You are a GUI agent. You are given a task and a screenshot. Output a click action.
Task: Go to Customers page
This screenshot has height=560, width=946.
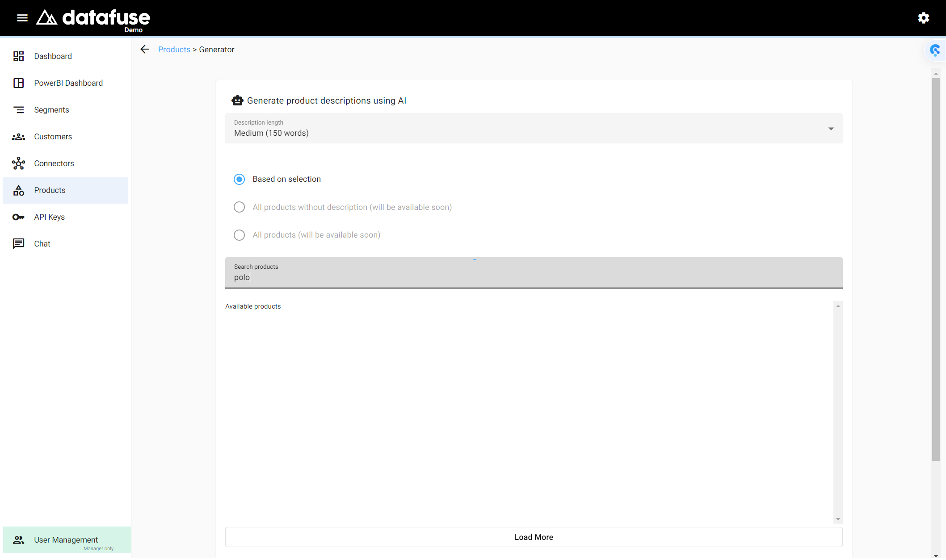click(x=66, y=137)
